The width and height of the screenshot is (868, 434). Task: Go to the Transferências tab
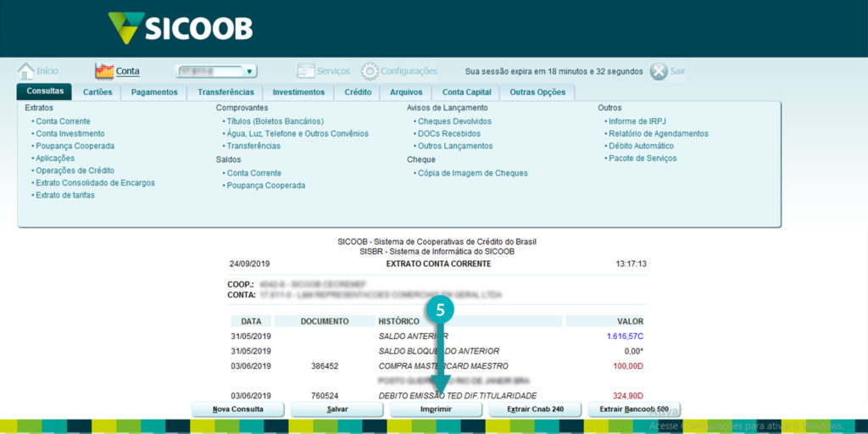(x=225, y=92)
